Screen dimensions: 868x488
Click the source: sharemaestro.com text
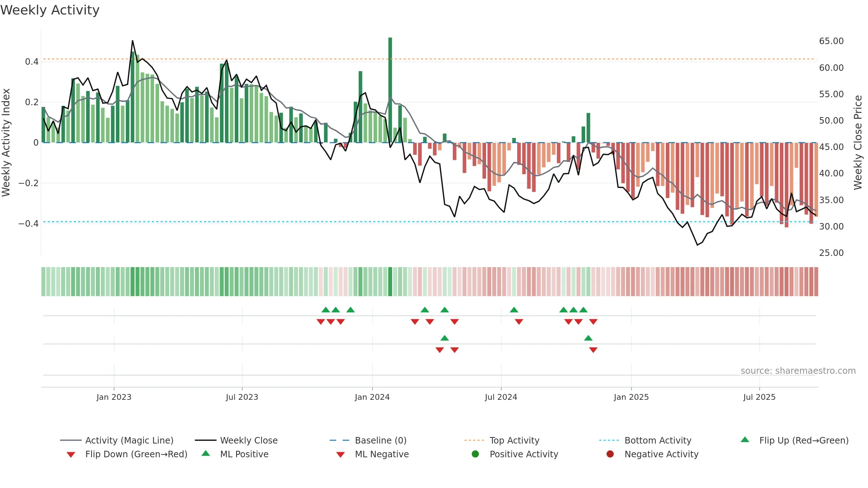(798, 371)
